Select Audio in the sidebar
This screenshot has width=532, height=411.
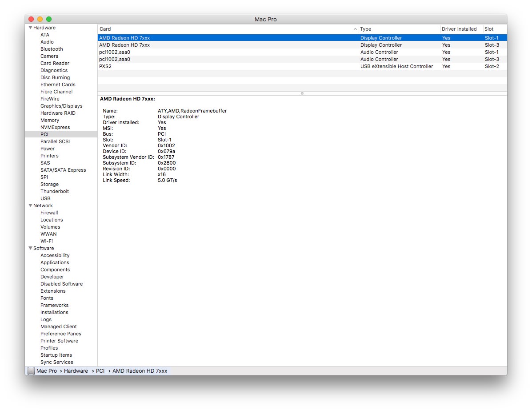coord(47,42)
